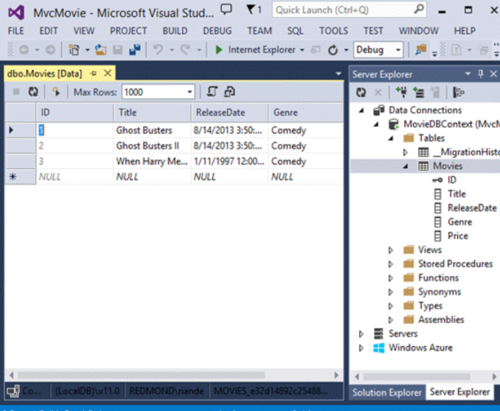Toggle auto-hide pin on Server Explorer
The width and height of the screenshot is (500, 411).
(480, 74)
